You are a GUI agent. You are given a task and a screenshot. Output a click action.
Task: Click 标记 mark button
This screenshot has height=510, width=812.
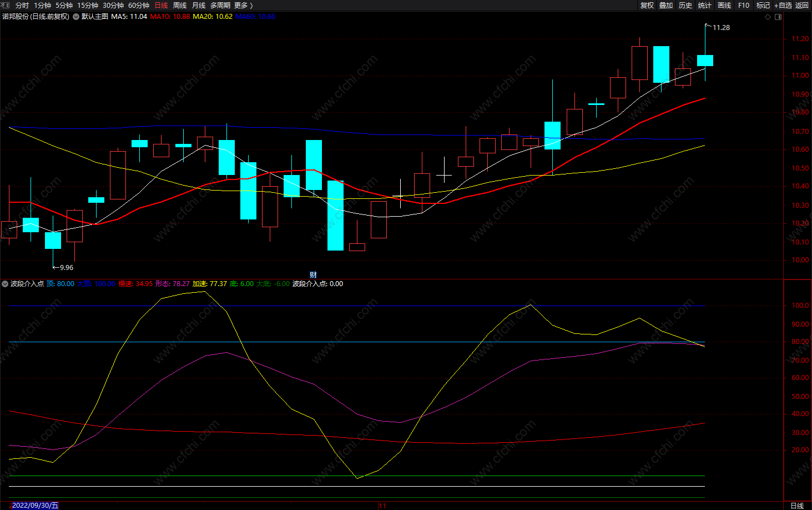coord(763,5)
